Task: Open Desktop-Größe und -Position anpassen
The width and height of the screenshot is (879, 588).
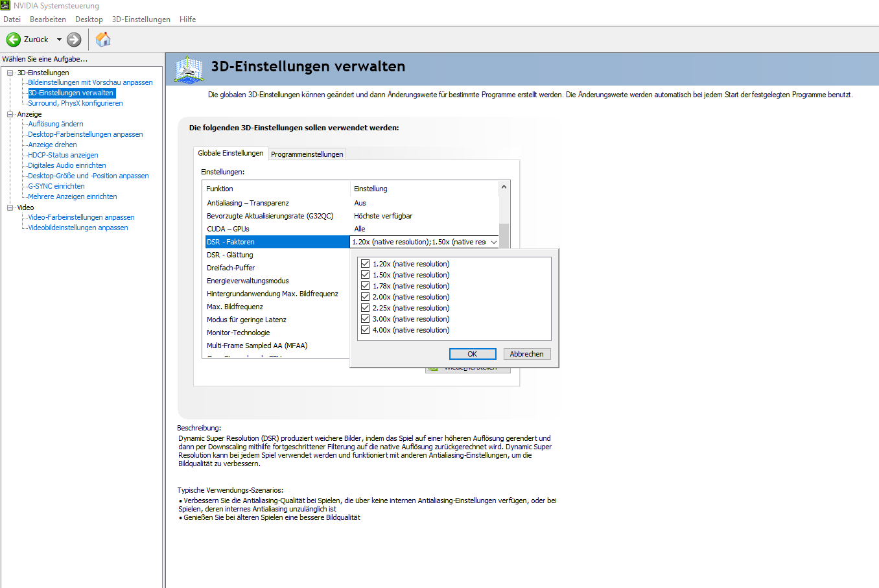Action: pos(88,176)
